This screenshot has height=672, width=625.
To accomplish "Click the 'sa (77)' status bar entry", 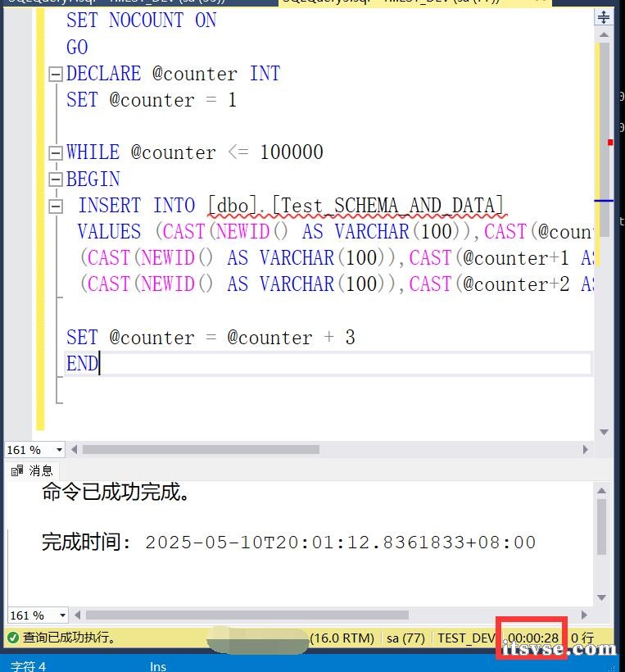I will 405,638.
